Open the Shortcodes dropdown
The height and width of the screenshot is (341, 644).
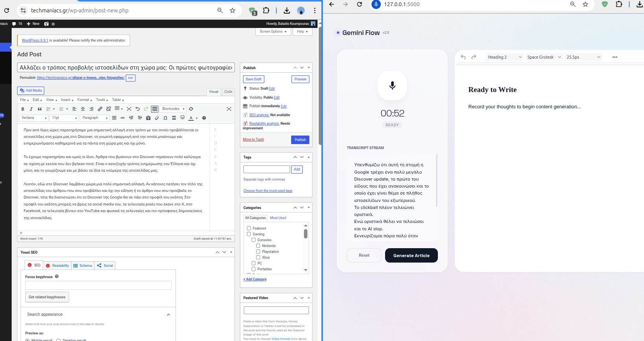(173, 109)
